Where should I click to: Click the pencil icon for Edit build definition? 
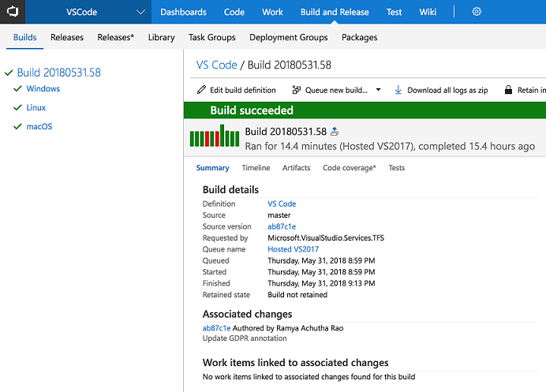click(x=201, y=90)
